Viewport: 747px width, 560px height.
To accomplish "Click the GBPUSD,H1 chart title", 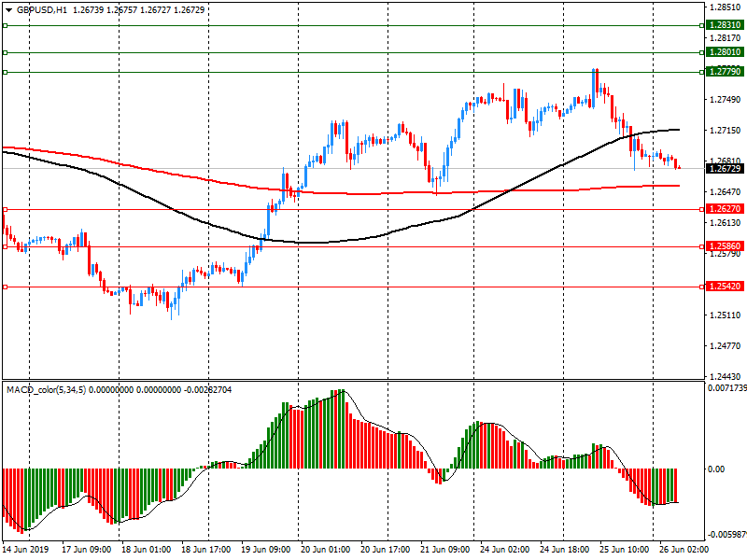I will 42,10.
